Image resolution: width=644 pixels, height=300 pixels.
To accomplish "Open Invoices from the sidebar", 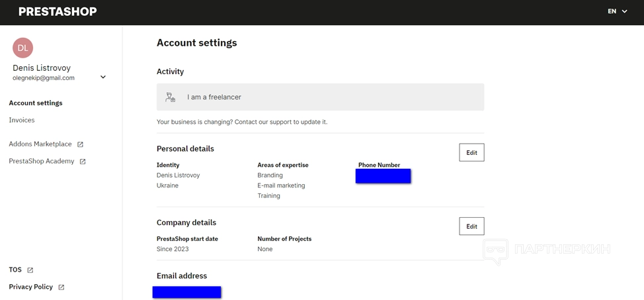I will pos(22,121).
